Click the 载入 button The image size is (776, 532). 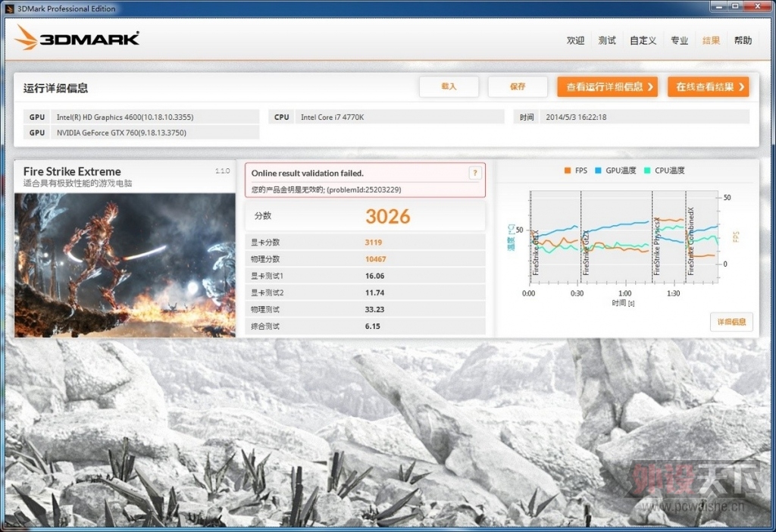point(449,86)
